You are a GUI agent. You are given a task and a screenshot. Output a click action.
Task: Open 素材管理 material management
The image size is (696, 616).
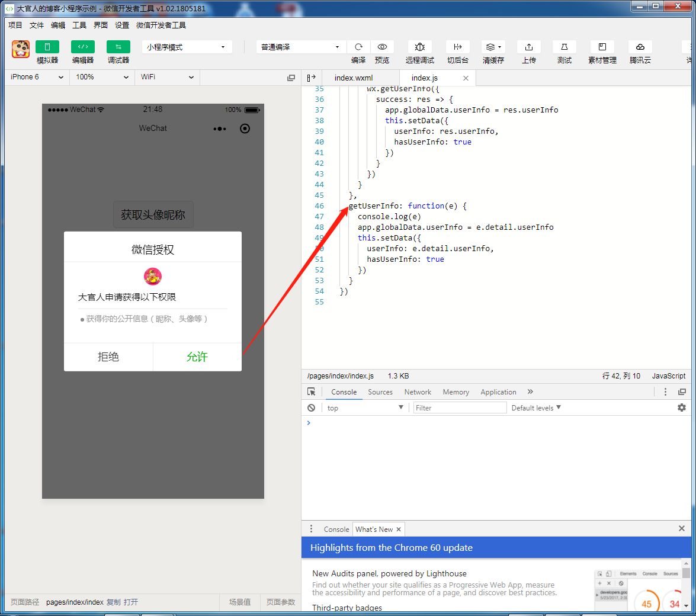(602, 47)
